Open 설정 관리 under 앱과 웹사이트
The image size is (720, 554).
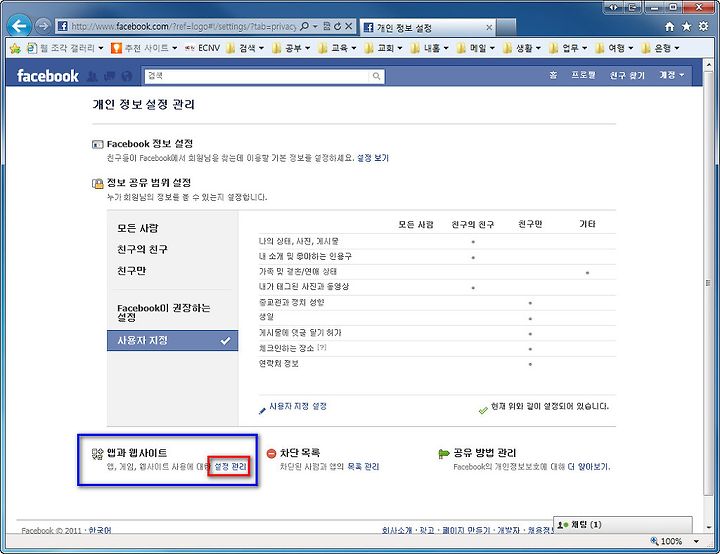(x=231, y=466)
